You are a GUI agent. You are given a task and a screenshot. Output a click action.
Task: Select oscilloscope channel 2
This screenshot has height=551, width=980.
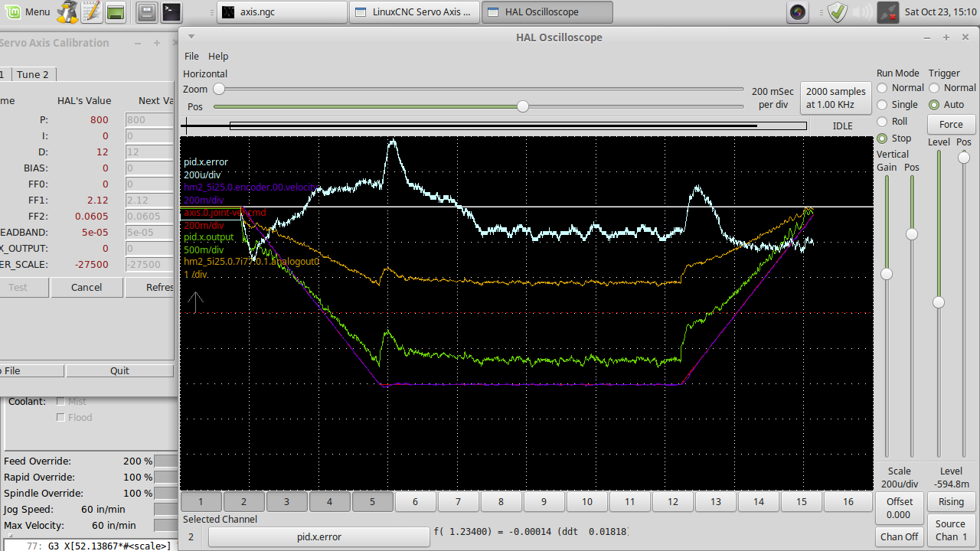pyautogui.click(x=243, y=502)
